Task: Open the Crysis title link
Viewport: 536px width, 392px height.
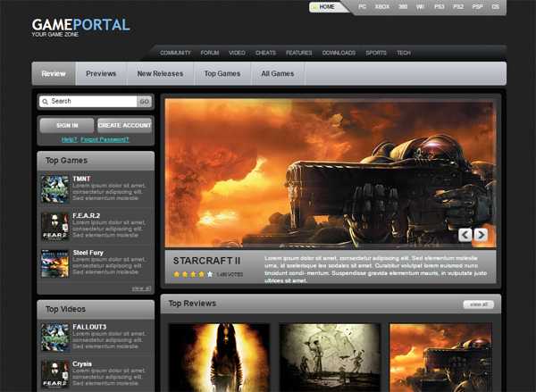Action: click(x=82, y=364)
